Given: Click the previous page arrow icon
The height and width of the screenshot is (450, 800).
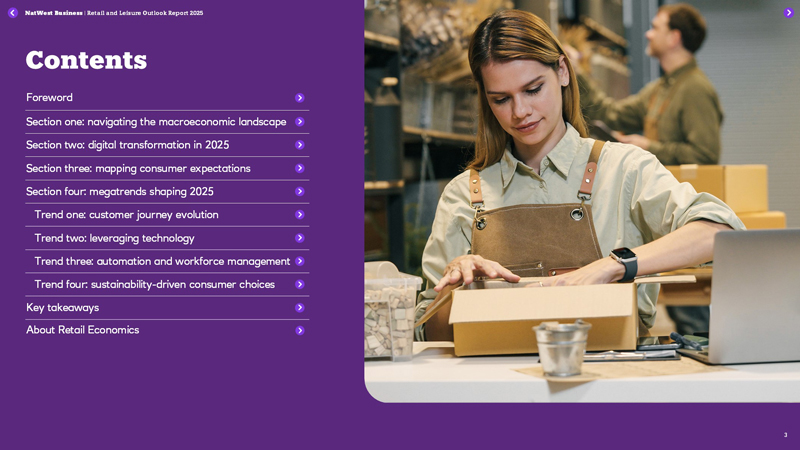Looking at the screenshot, I should pos(13,13).
